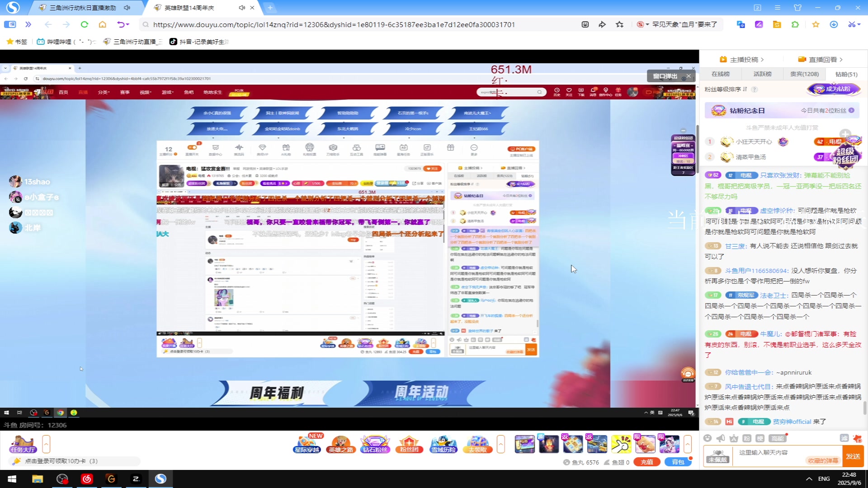The width and height of the screenshot is (868, 488).
Task: Toggle the 梗 meme option in chat toolbar
Action: point(760,438)
